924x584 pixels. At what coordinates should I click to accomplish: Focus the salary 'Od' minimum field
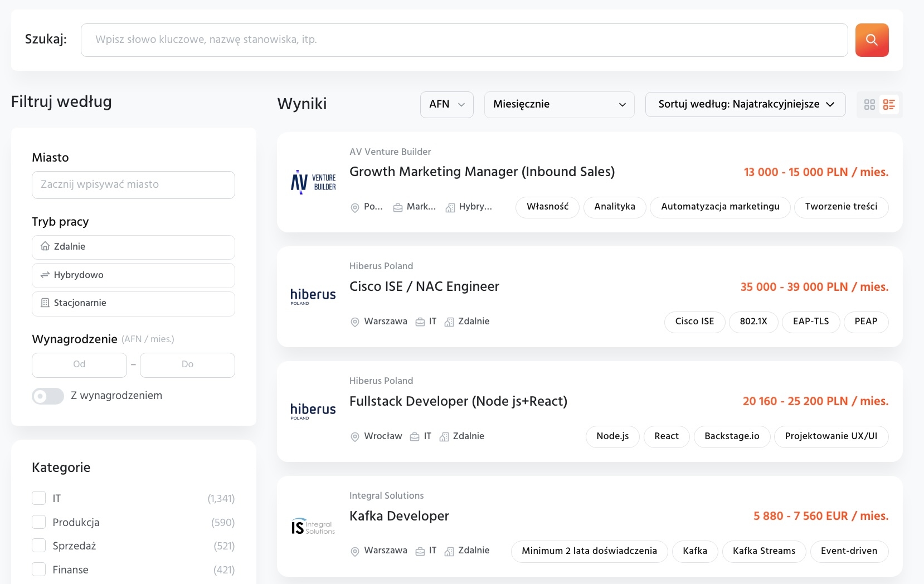point(79,365)
